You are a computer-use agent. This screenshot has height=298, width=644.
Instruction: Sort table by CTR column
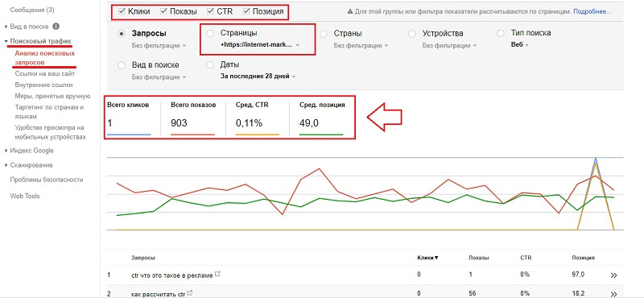coord(526,258)
